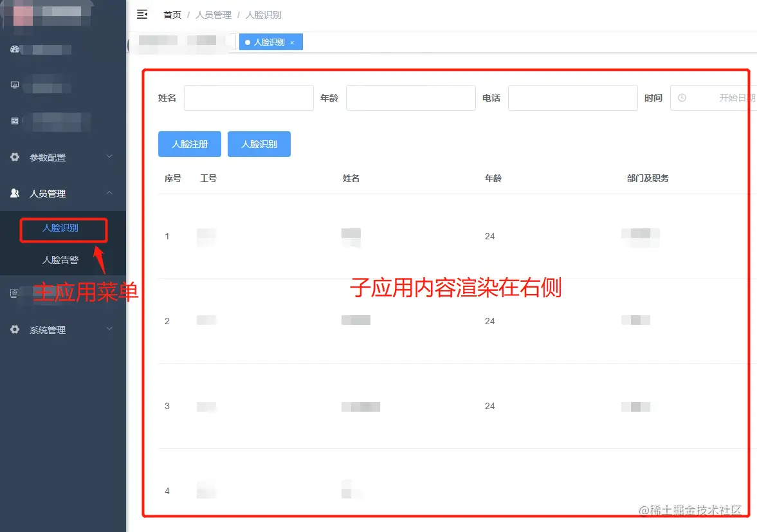This screenshot has height=532, width=757.
Task: Click the 序号 column header
Action: click(173, 178)
